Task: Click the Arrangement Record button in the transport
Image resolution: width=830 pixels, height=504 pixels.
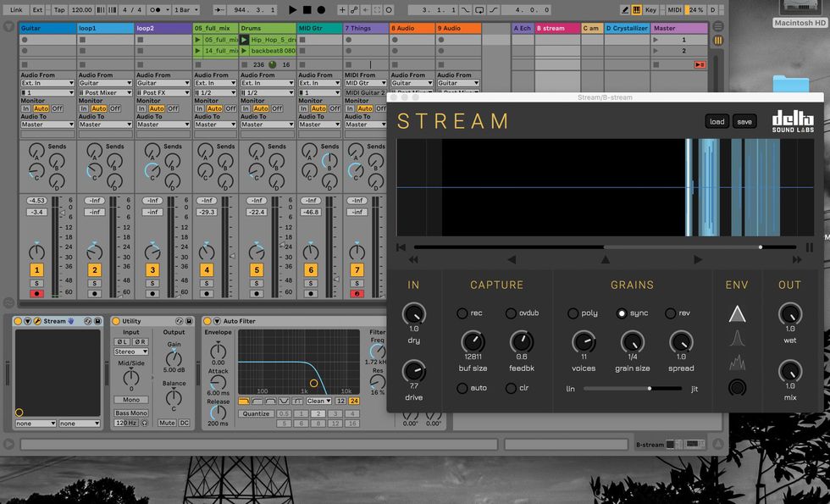Action: coord(321,9)
